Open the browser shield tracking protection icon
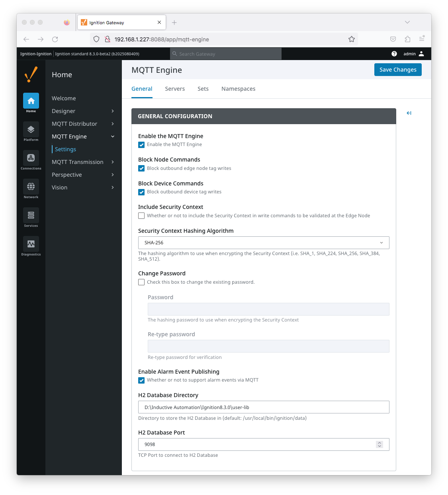Image resolution: width=448 pixels, height=495 pixels. pyautogui.click(x=96, y=39)
